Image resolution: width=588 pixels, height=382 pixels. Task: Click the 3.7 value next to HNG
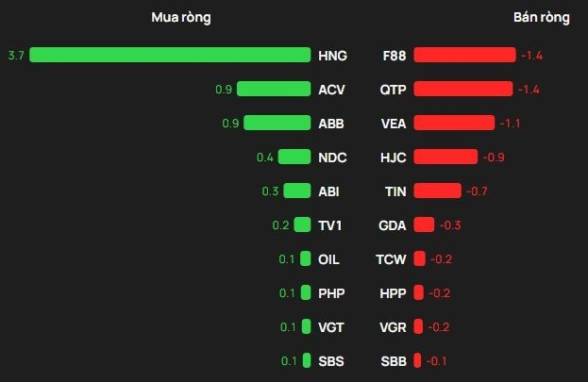click(x=16, y=56)
